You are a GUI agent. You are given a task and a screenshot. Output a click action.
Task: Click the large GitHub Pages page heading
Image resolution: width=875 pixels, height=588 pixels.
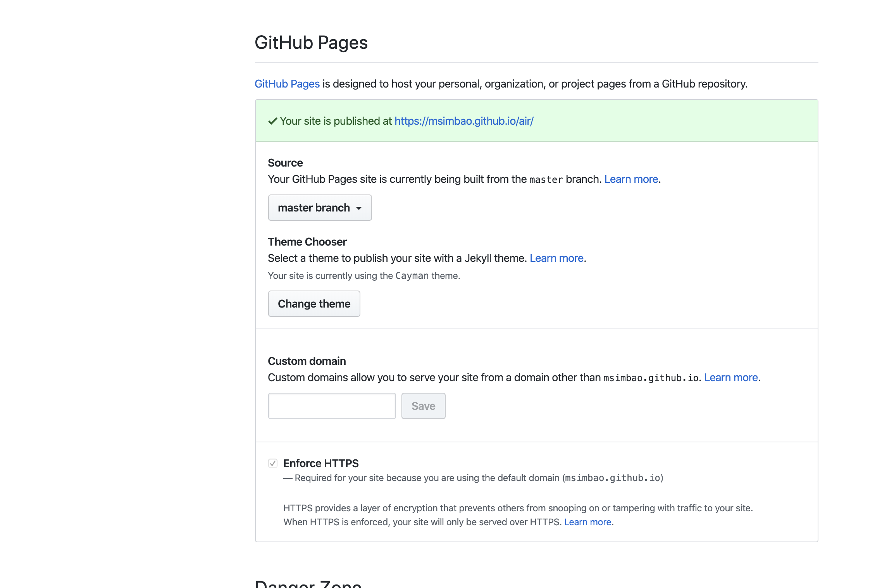311,43
